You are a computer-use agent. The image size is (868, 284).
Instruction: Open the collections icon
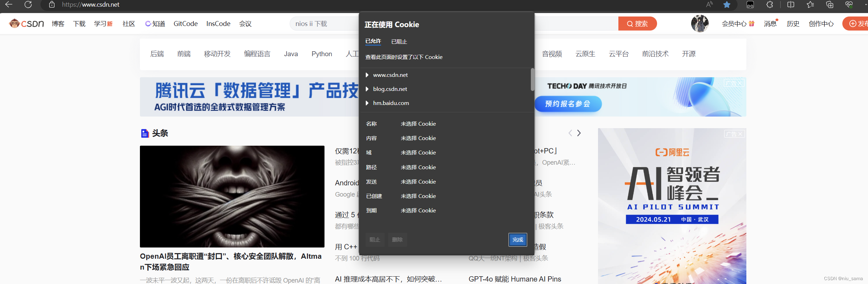click(830, 5)
